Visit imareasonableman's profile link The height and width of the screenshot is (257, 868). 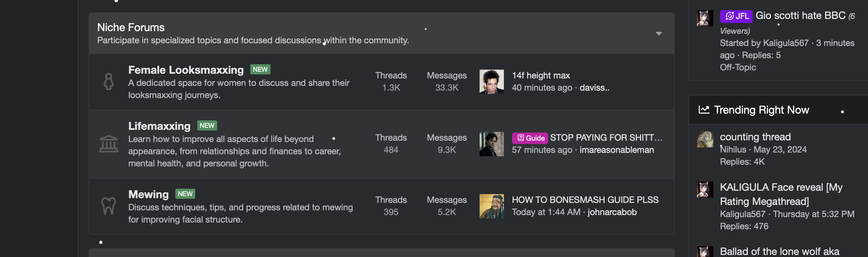tap(617, 150)
